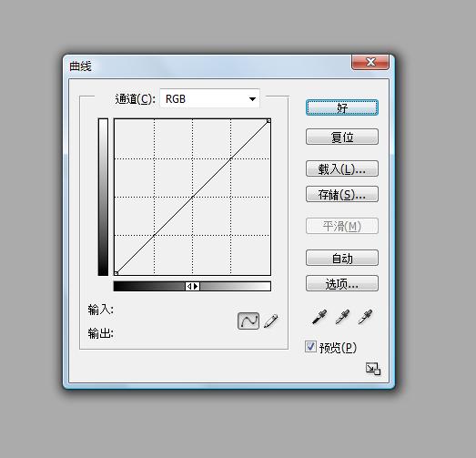
Task: Click the horizontal input gradient bar
Action: coord(192,286)
